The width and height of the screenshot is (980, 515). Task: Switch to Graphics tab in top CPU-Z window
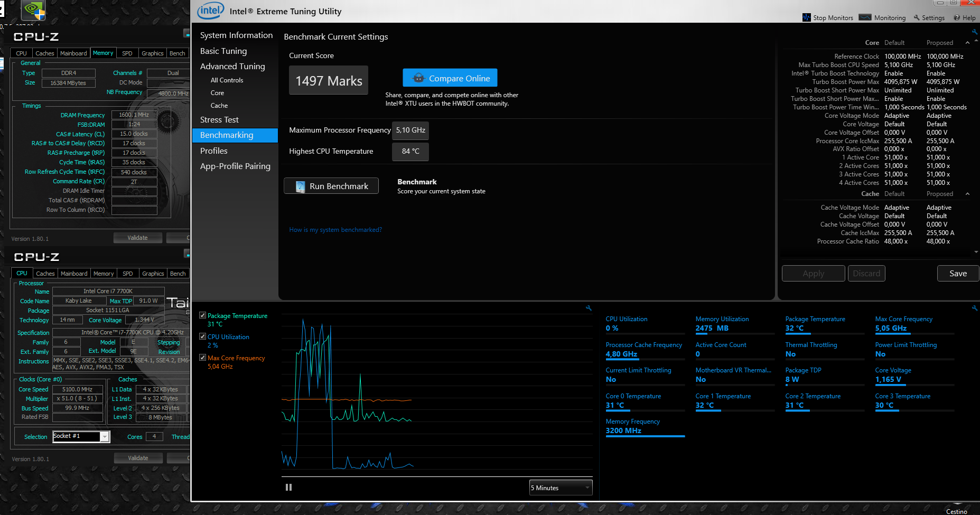(153, 53)
